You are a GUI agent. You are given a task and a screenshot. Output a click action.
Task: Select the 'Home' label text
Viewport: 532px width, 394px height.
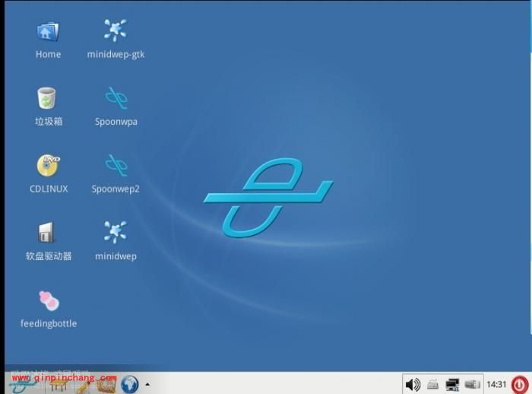point(48,54)
